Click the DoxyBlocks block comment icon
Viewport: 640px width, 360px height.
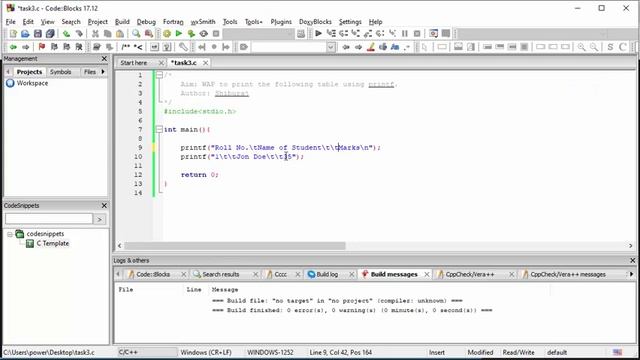tap(126, 47)
